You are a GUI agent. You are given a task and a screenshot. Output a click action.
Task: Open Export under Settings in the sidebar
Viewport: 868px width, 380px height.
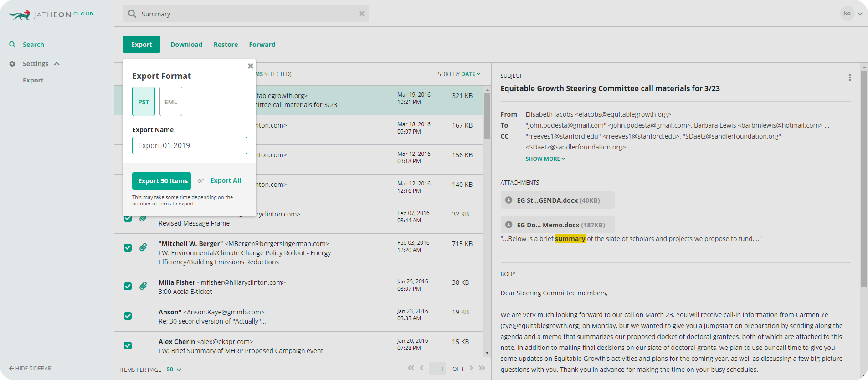pyautogui.click(x=33, y=80)
